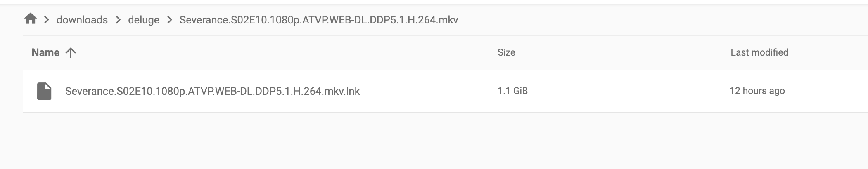Click empty breadcrumb bar right of the path
Screen dimensions: 868x169
click(x=661, y=20)
